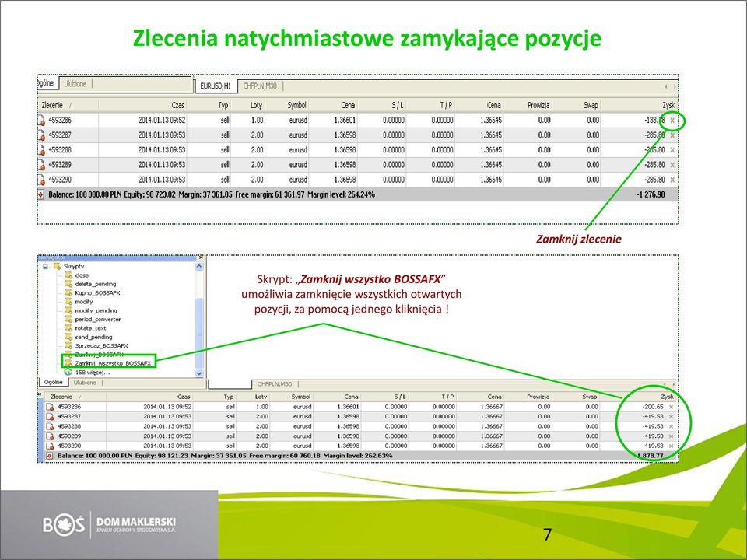Viewport: 747px width, 560px height.
Task: Open the 158 więcej... item
Action: coord(93,373)
